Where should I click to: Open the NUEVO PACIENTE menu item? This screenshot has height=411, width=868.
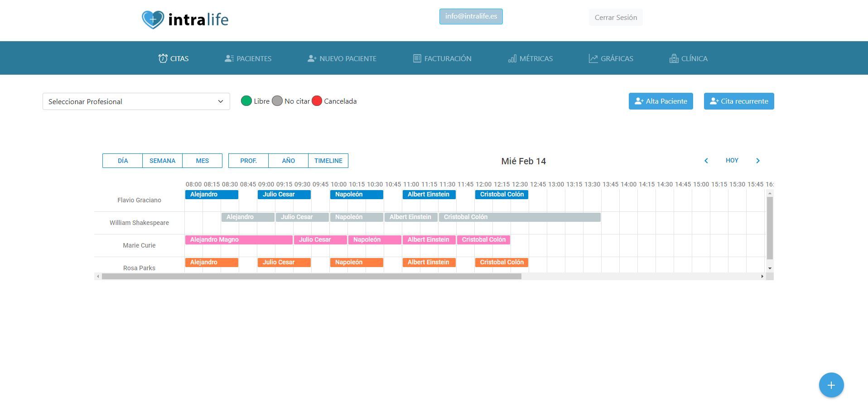[342, 58]
